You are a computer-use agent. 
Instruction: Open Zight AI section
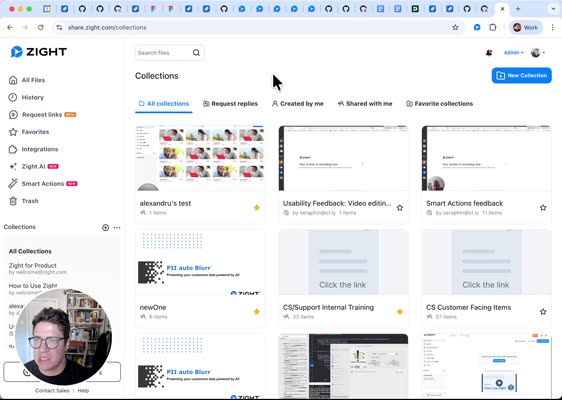pos(33,166)
